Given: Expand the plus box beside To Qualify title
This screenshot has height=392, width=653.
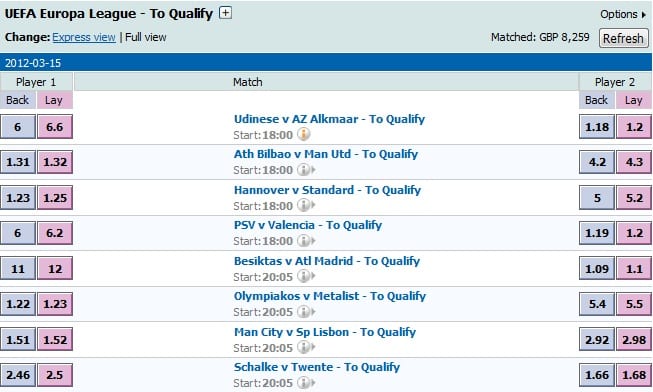Looking at the screenshot, I should [225, 13].
